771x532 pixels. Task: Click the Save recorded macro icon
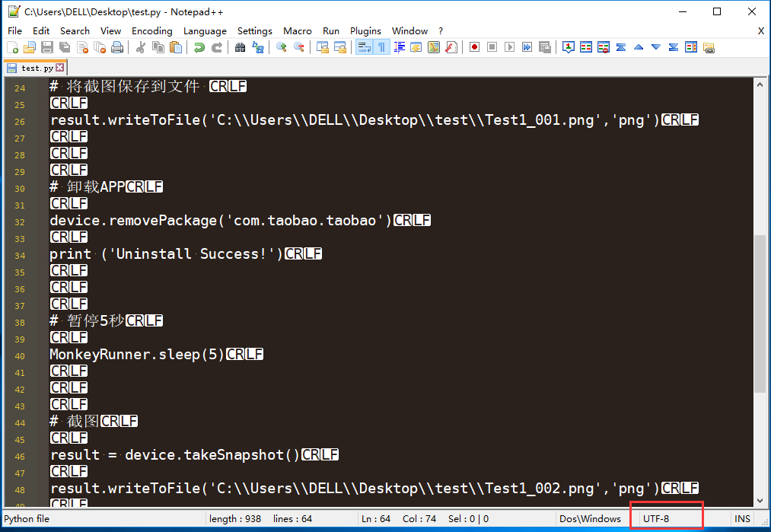pos(545,48)
